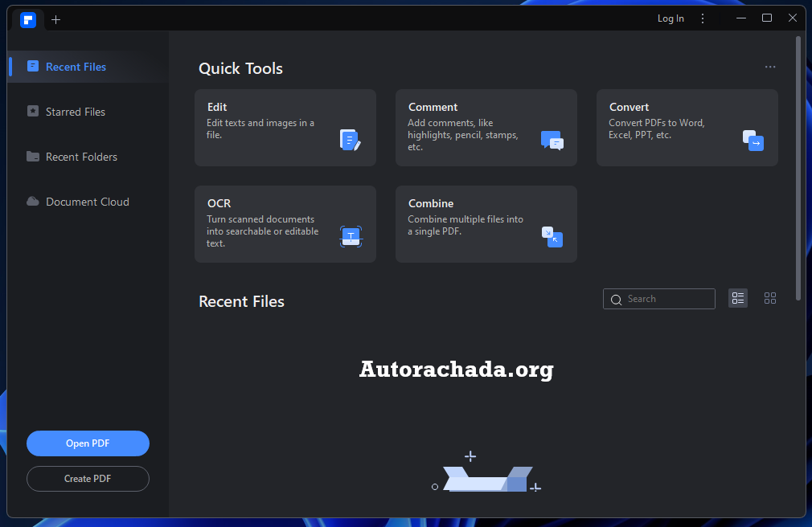Switch recent files to grid view
This screenshot has width=812, height=527.
pyautogui.click(x=770, y=299)
